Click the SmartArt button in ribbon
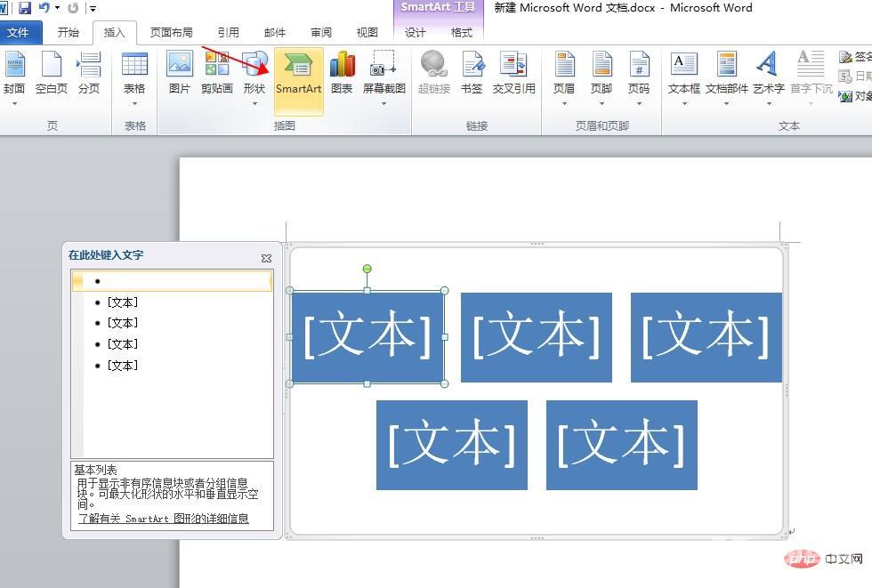This screenshot has width=872, height=588. pyautogui.click(x=298, y=74)
